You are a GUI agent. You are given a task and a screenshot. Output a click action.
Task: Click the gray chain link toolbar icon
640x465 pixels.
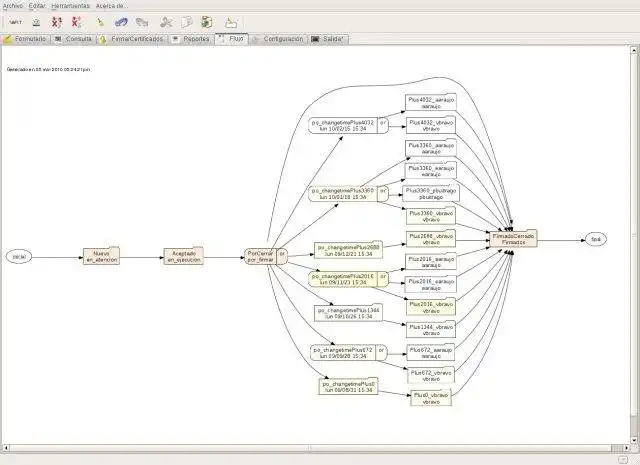tap(142, 22)
